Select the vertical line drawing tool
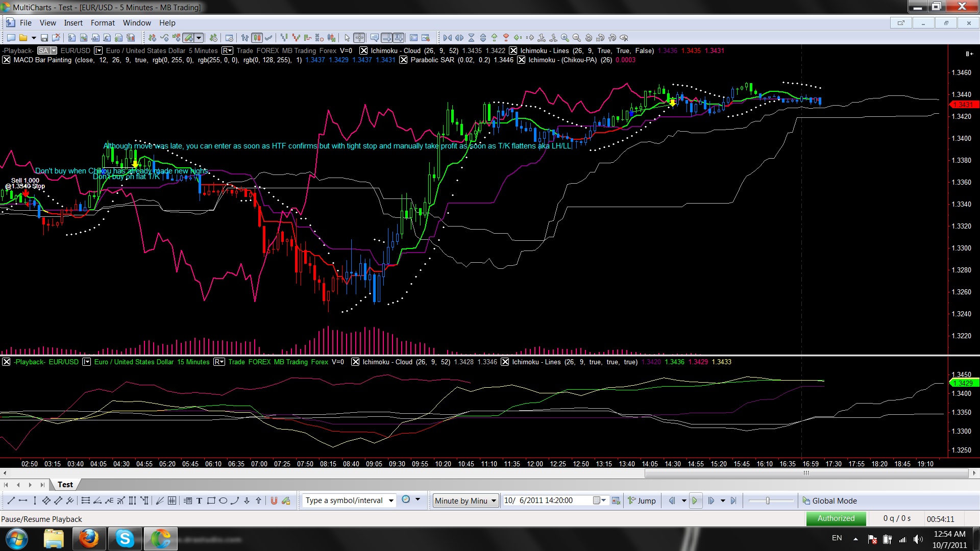This screenshot has height=551, width=980. point(35,500)
